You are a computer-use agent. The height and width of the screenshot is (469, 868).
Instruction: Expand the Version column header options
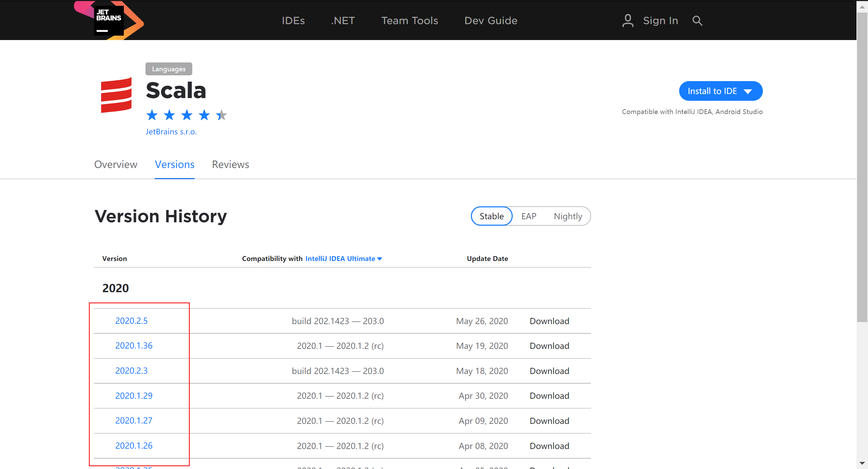(114, 258)
